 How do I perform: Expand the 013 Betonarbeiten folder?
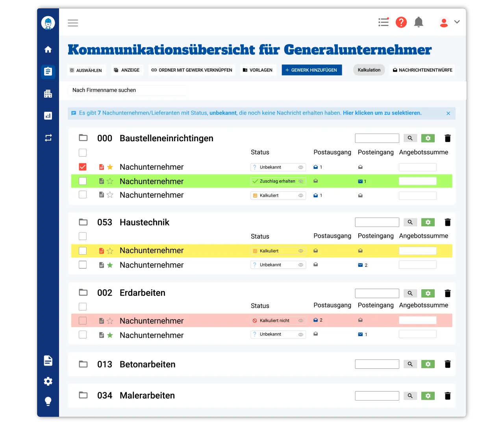83,364
